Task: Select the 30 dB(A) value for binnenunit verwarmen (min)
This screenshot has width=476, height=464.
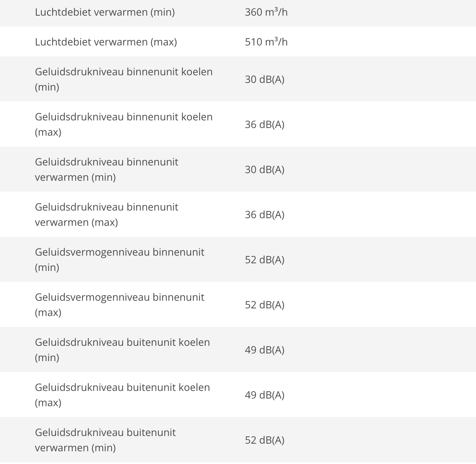Action: click(x=265, y=169)
